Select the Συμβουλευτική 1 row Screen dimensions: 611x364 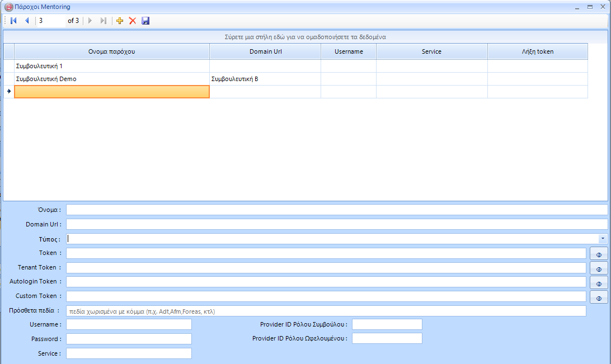[x=112, y=66]
